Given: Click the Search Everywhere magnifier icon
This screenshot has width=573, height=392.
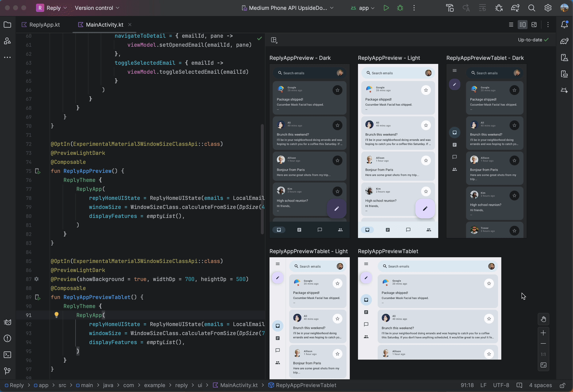Looking at the screenshot, I should (x=532, y=8).
